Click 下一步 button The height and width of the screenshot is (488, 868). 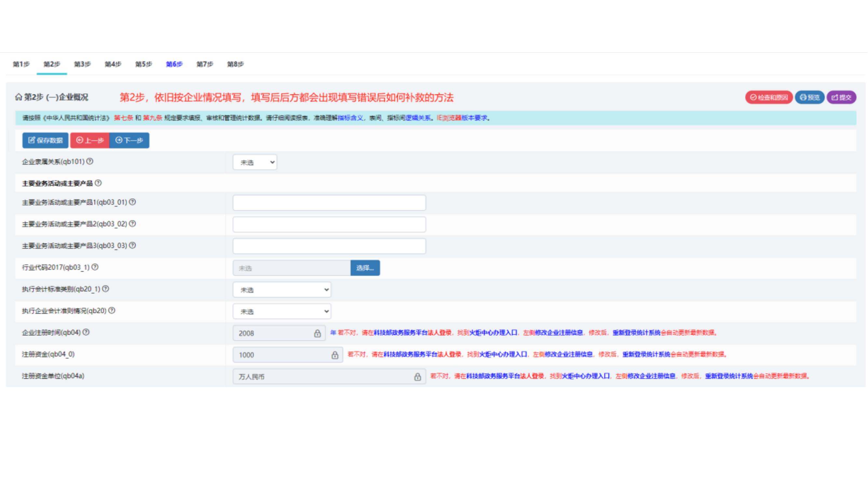(x=130, y=141)
